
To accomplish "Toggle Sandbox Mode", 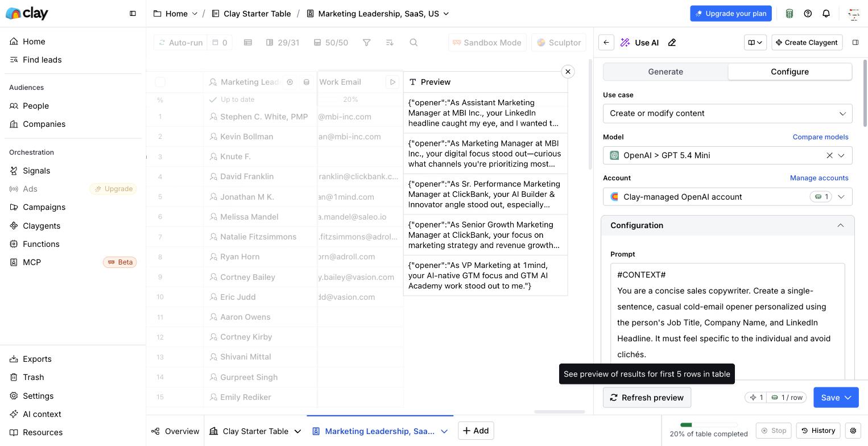I will (486, 43).
